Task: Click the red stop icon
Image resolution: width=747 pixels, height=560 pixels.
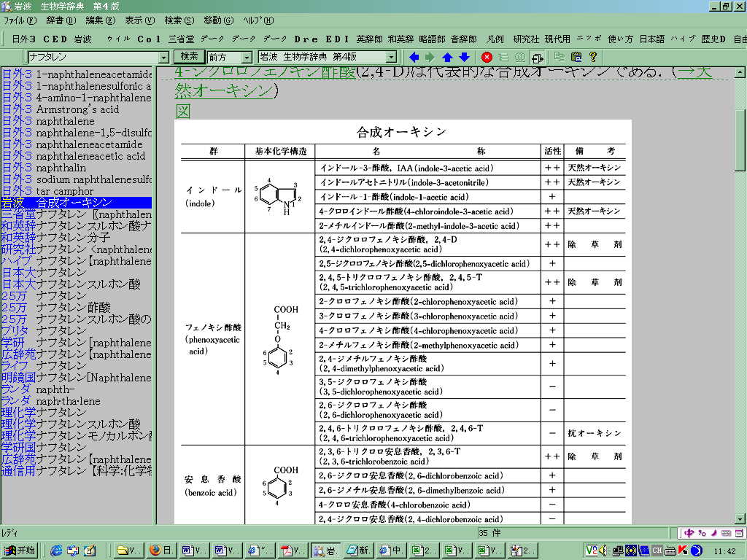Action: [x=487, y=57]
